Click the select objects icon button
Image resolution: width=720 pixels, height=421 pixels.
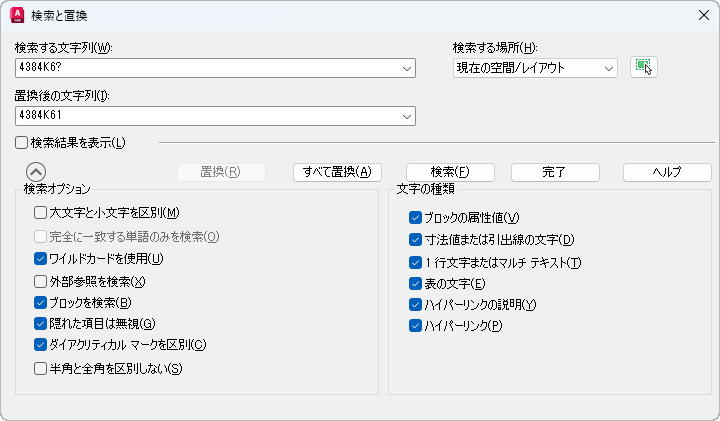[x=643, y=67]
